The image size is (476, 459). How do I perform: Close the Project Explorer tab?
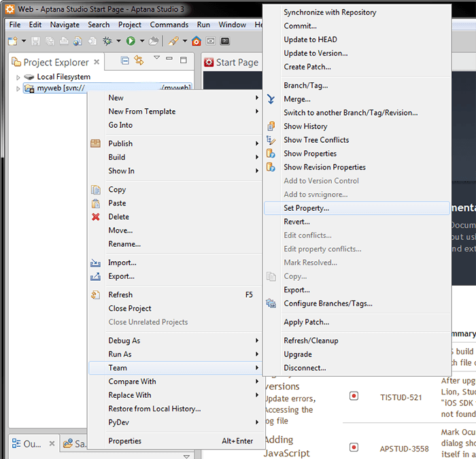97,62
